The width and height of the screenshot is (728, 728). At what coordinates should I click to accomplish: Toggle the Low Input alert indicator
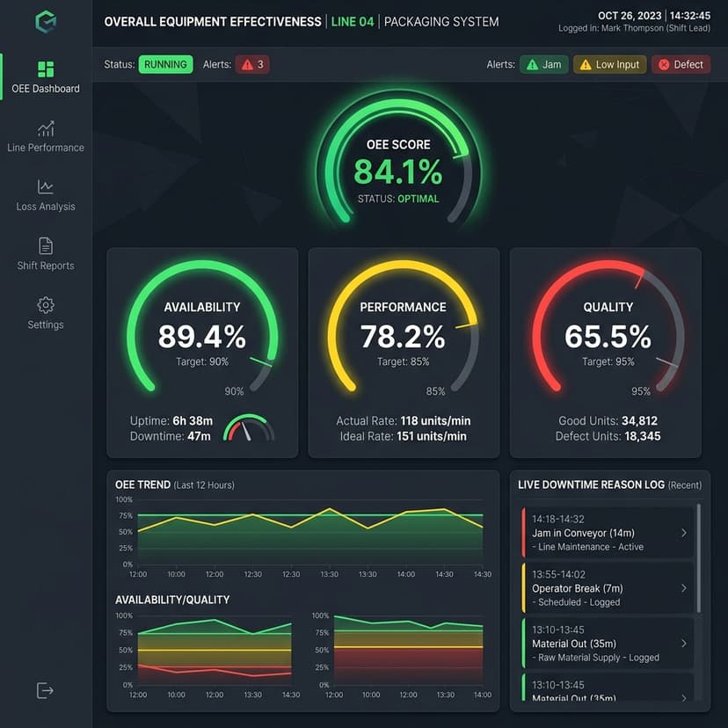pos(609,63)
